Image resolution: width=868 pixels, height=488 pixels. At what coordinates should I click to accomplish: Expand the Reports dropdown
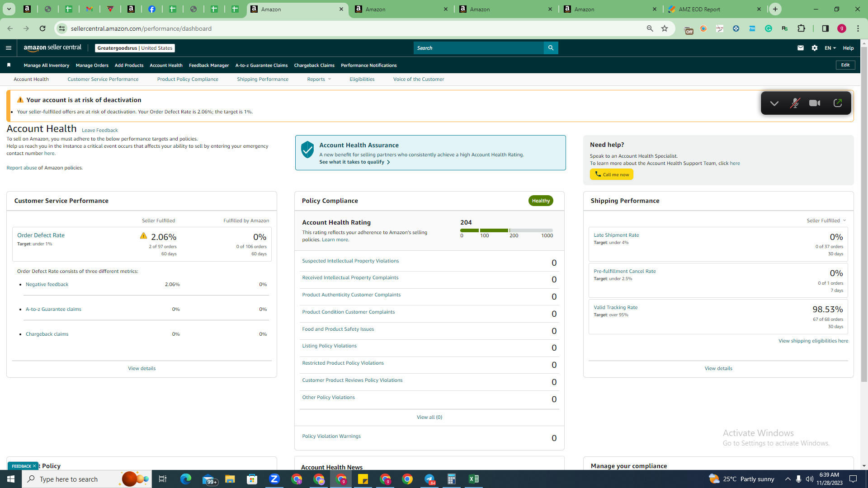tap(319, 79)
